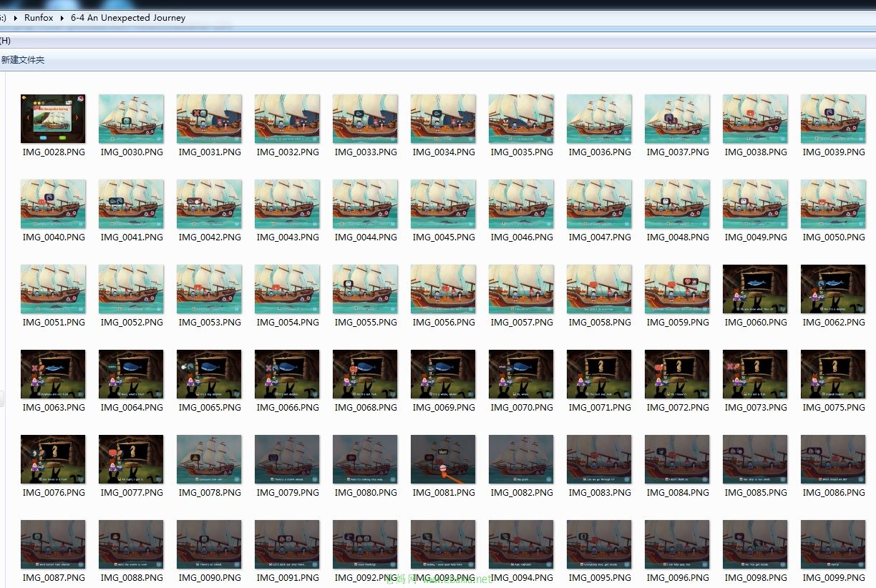Screen dimensions: 876x588
Task: Click the file name text IMG_0064.PNG
Action: coord(132,408)
